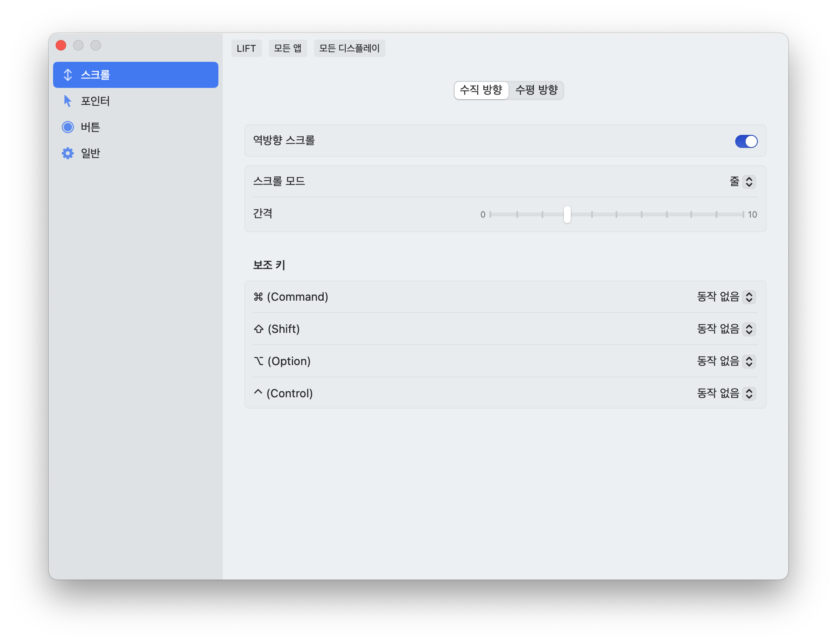Click the Shift arrow symbol icon
837x644 pixels.
(259, 329)
